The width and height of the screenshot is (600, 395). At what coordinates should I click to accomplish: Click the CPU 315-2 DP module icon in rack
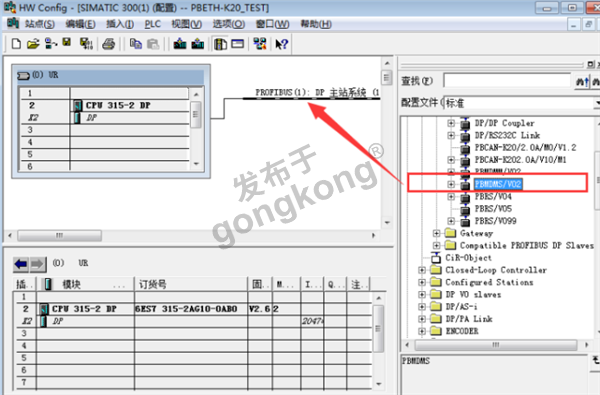click(78, 105)
